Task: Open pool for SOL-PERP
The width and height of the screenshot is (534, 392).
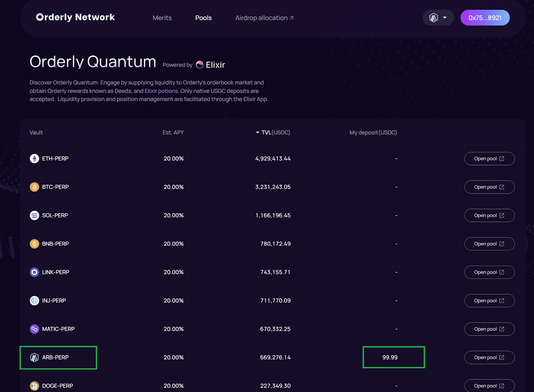Action: point(490,215)
